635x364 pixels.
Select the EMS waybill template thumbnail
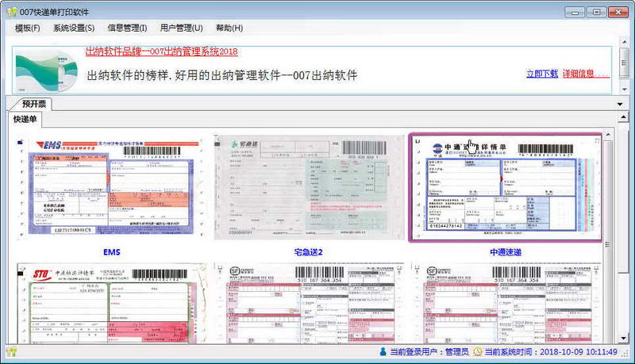pos(112,187)
